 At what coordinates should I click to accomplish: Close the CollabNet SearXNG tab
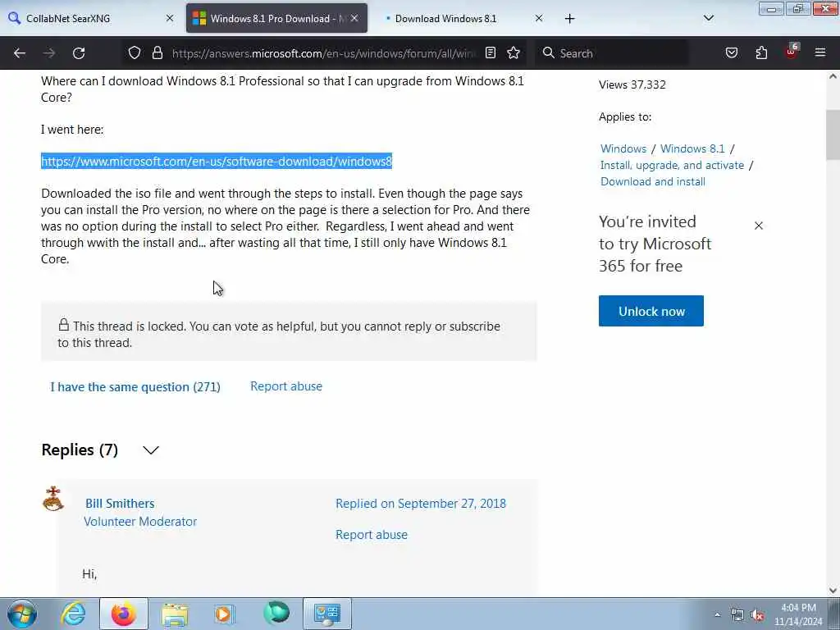pyautogui.click(x=170, y=18)
